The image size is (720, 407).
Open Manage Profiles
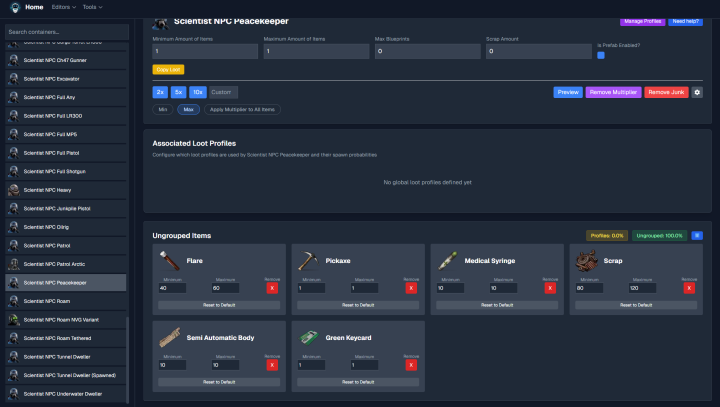point(642,21)
